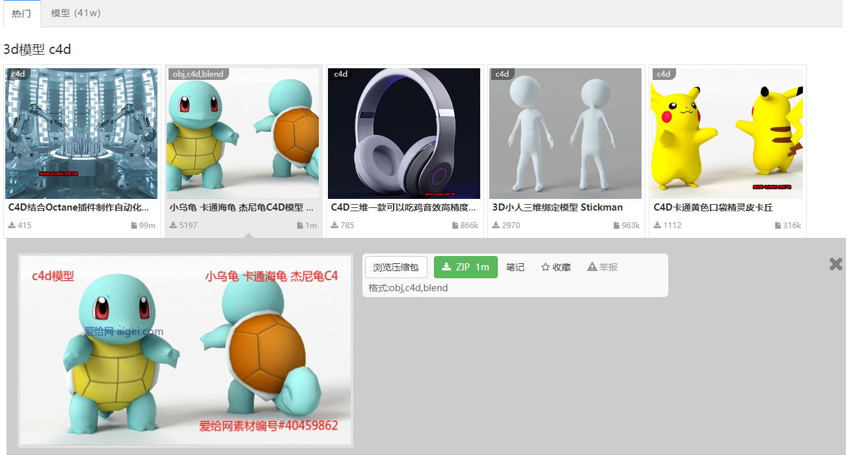This screenshot has width=868, height=455.
Task: Click title 3D小人三维绑定模型 Stickman
Action: tap(558, 207)
